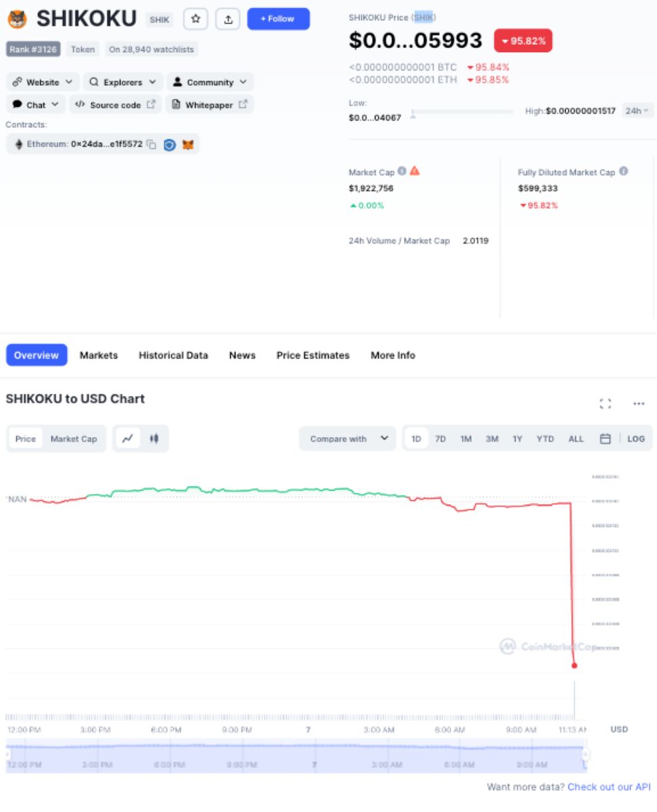Click the SHIK ticker symbol badge
The width and height of the screenshot is (657, 812).
(x=160, y=20)
